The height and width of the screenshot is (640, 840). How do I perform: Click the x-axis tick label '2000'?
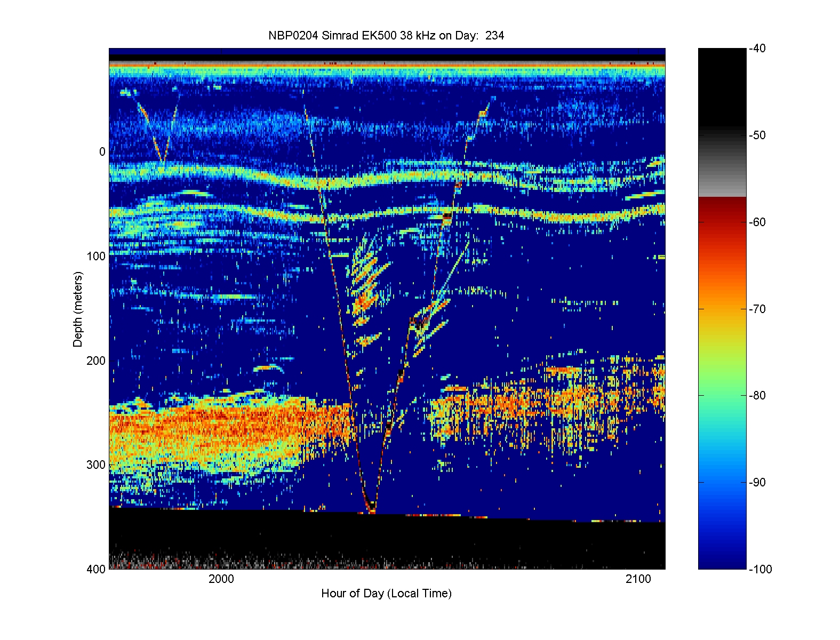pos(221,579)
